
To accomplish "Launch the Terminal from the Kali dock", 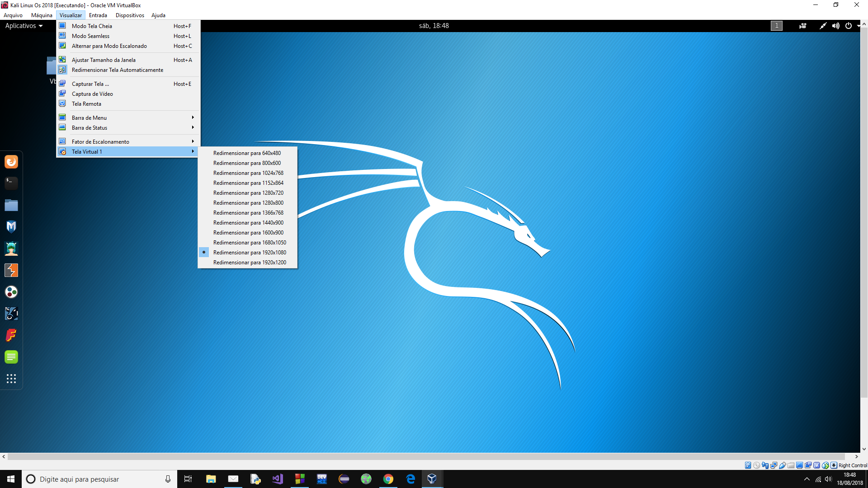I will pyautogui.click(x=11, y=183).
